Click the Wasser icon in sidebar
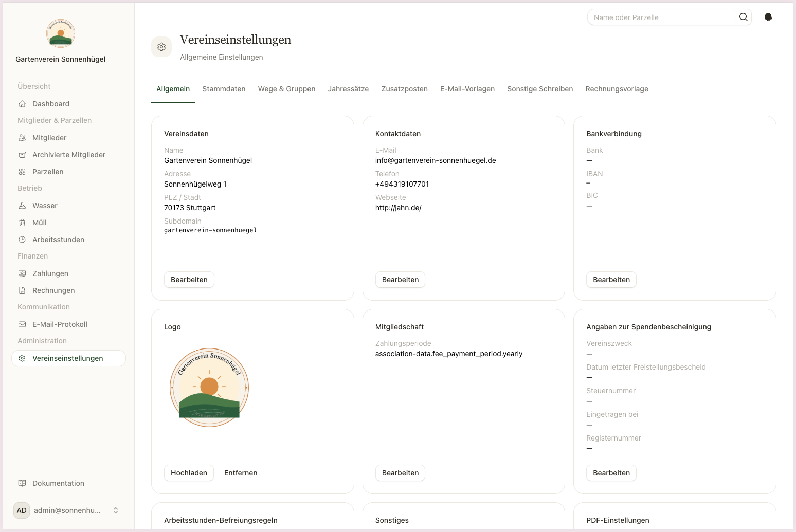 click(22, 206)
